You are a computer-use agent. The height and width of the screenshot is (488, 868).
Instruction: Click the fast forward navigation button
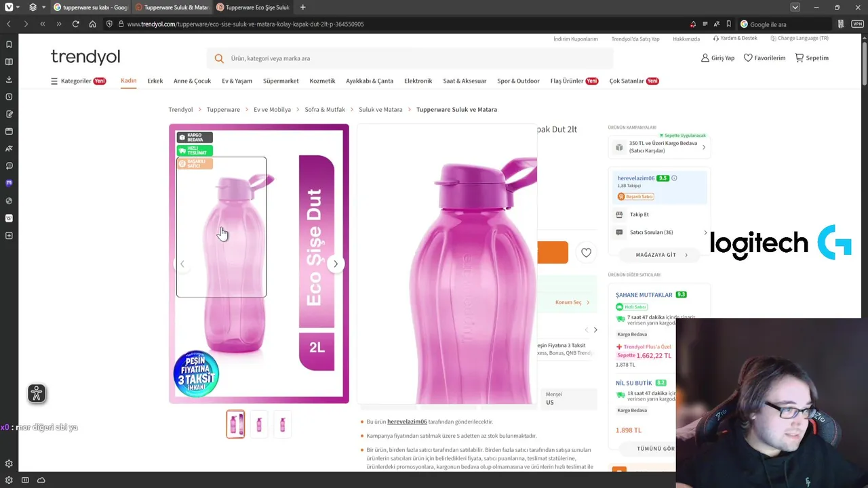58,24
